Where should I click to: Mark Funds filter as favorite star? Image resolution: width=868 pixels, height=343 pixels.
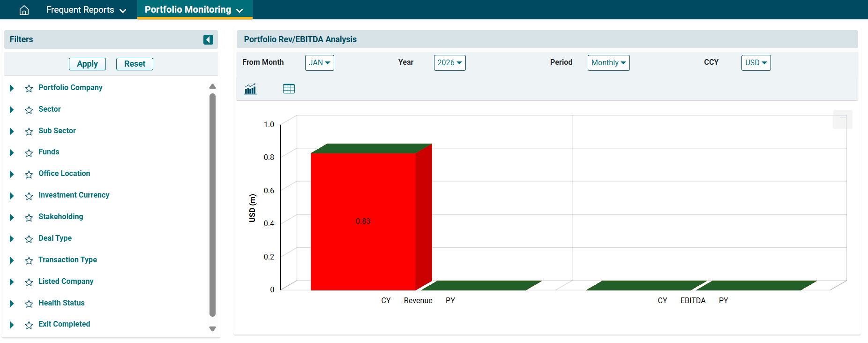pyautogui.click(x=29, y=152)
